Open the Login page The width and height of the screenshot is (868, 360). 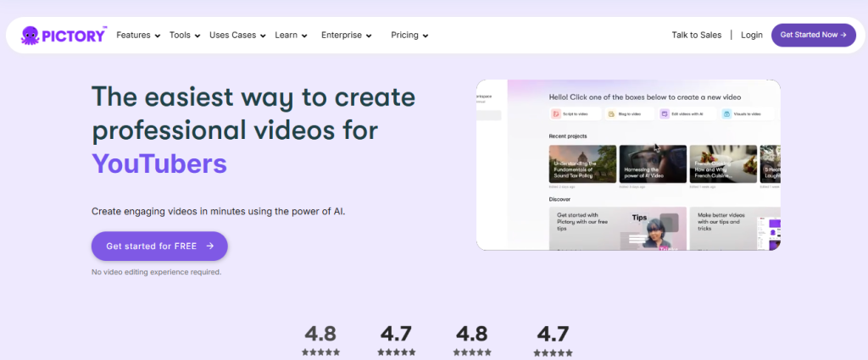(752, 35)
